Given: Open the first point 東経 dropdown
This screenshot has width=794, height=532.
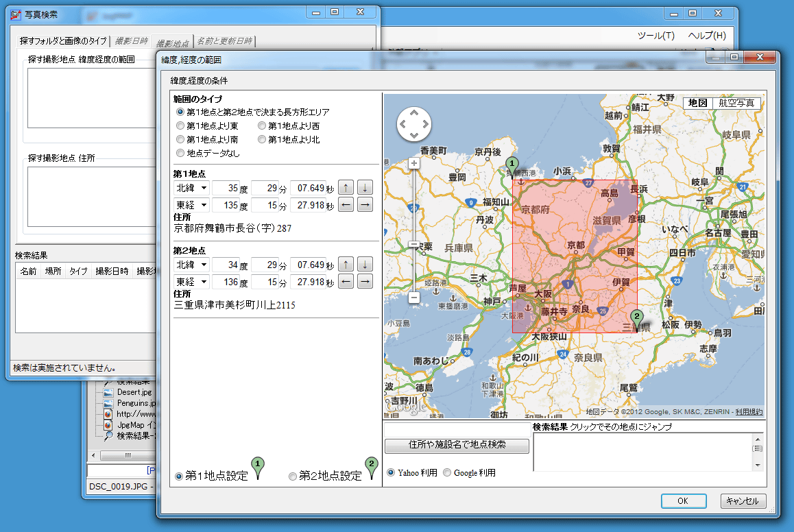Looking at the screenshot, I should click(191, 205).
